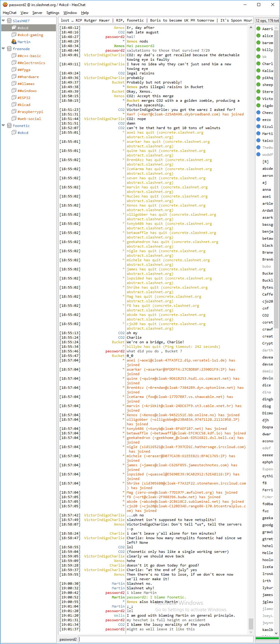The height and width of the screenshot is (644, 280).
Task: Select user dice in the user list
Action: tap(267, 385)
